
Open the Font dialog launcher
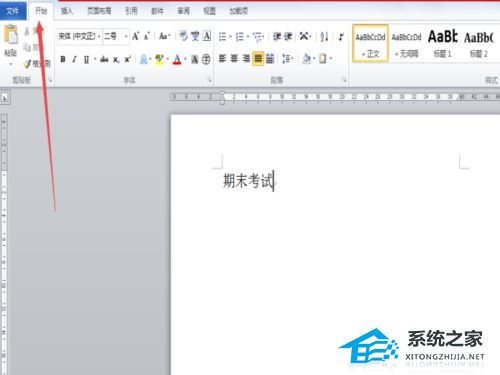209,80
